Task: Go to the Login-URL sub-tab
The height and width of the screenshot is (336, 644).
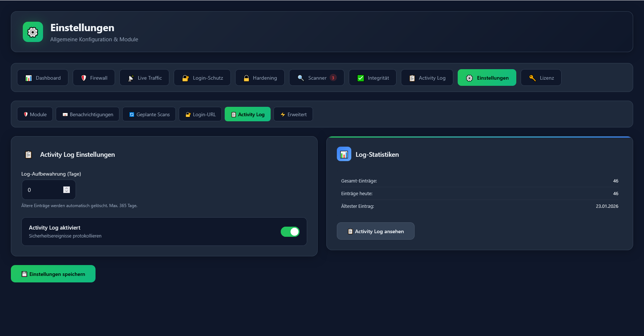Action: (200, 114)
